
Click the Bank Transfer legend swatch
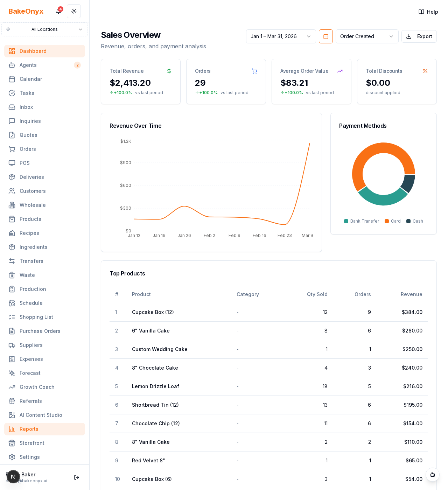(346, 221)
